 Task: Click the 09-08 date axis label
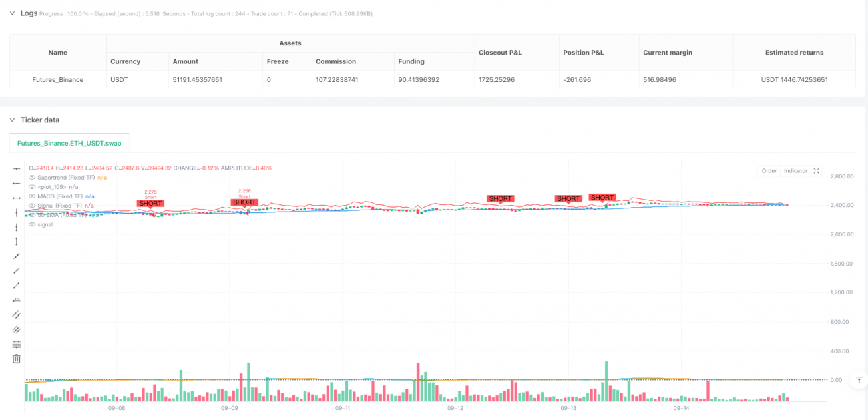click(116, 407)
